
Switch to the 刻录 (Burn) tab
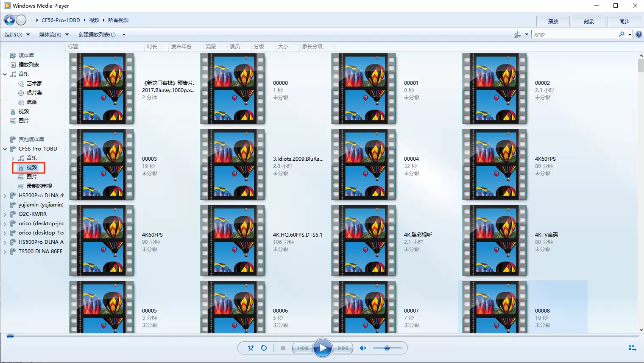pyautogui.click(x=588, y=21)
